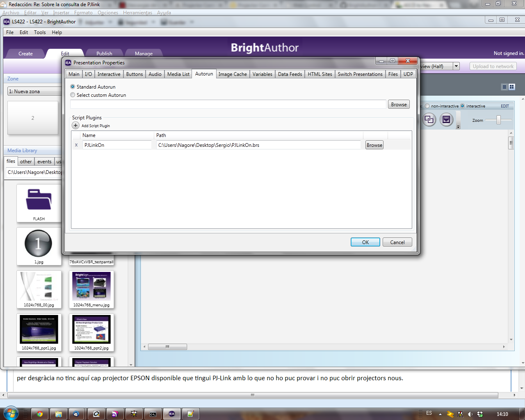Cancel the Presentation Properties dialog

coord(397,242)
